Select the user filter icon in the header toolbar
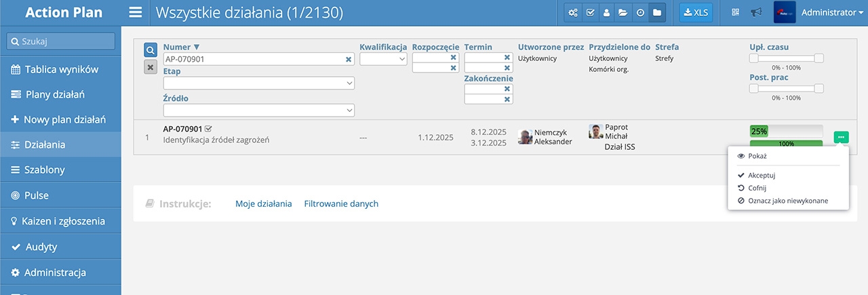 coord(606,13)
